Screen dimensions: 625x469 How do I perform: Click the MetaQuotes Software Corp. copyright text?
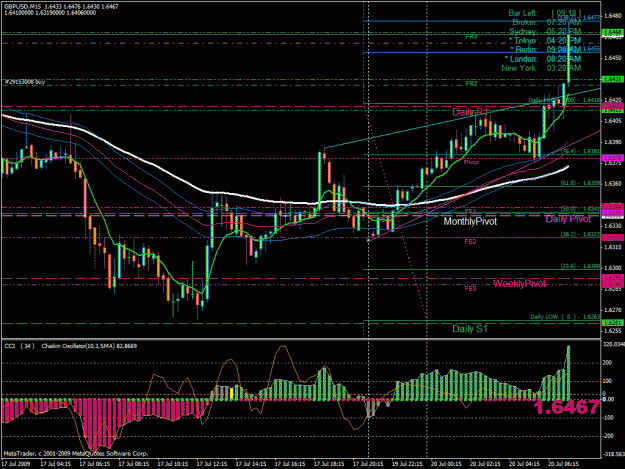click(76, 453)
